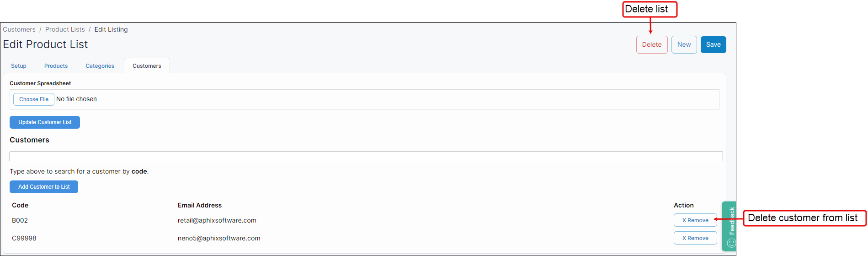Screen dimensions: 868x256
Task: Go to Customers breadcrumb link
Action: (x=19, y=29)
